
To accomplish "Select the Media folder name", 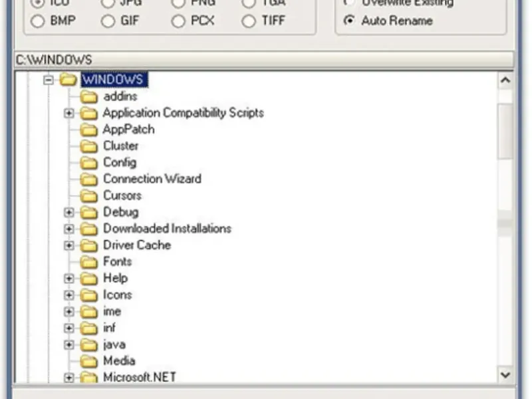I will coord(119,360).
